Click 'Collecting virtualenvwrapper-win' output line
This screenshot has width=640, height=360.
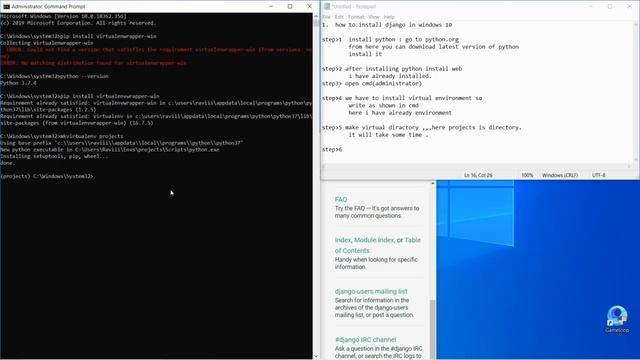point(47,43)
